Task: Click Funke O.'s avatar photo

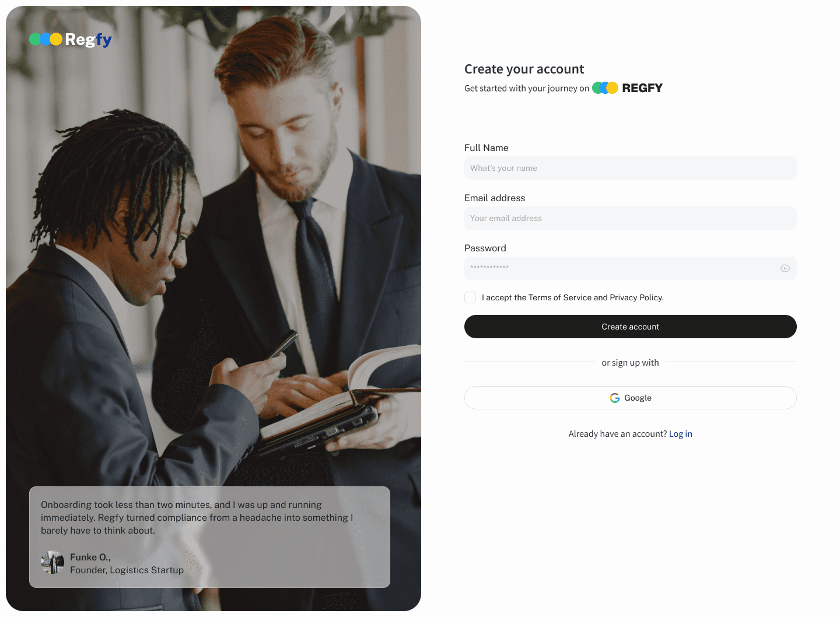Action: point(52,563)
